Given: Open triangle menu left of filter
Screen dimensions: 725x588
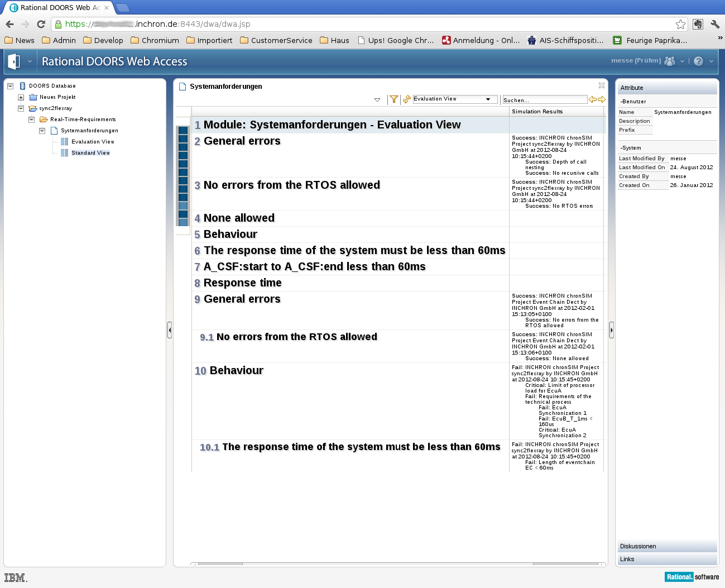Looking at the screenshot, I should point(377,100).
